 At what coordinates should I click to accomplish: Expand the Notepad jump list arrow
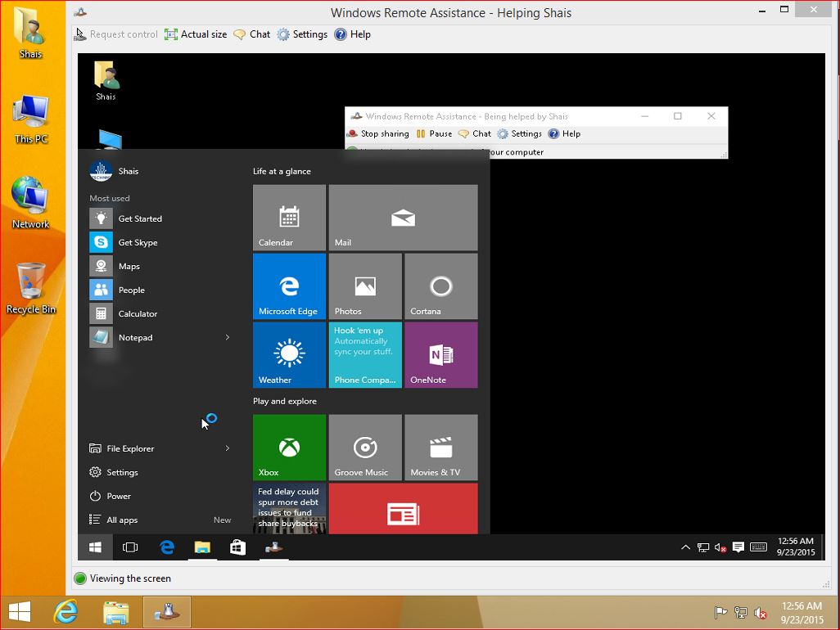(228, 337)
